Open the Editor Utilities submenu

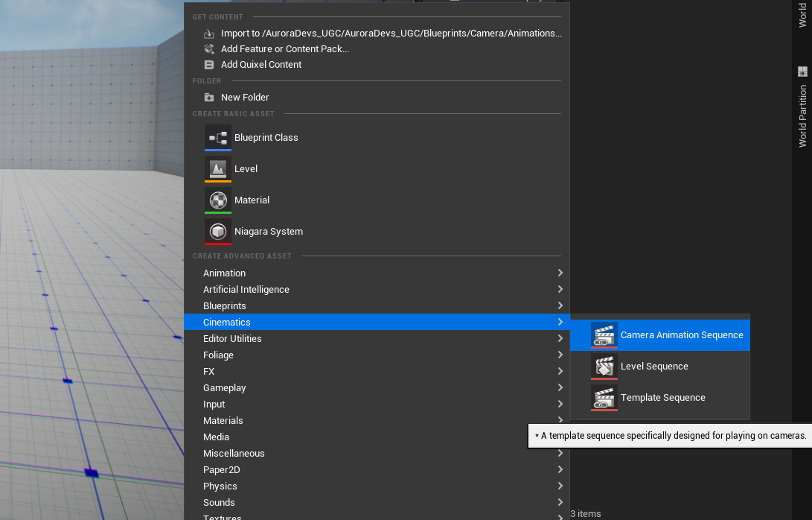click(232, 339)
